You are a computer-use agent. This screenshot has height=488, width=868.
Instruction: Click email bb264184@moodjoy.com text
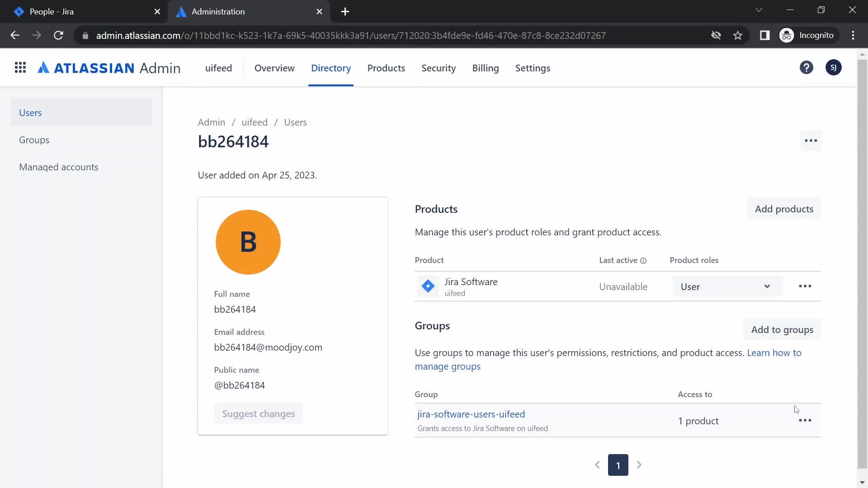268,347
